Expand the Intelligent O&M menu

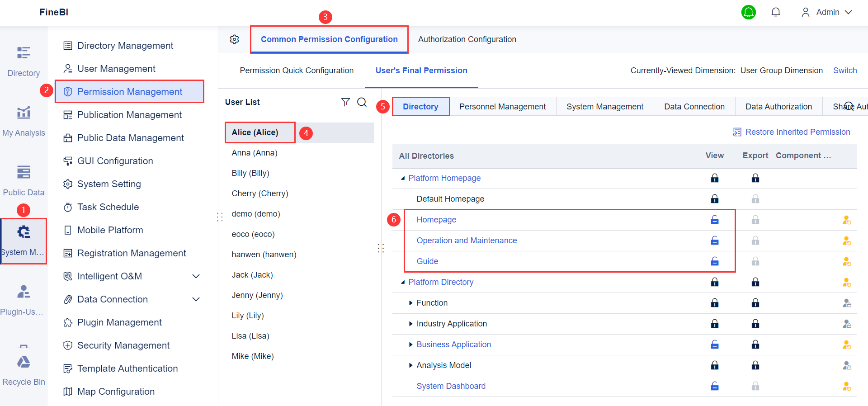[x=196, y=276]
